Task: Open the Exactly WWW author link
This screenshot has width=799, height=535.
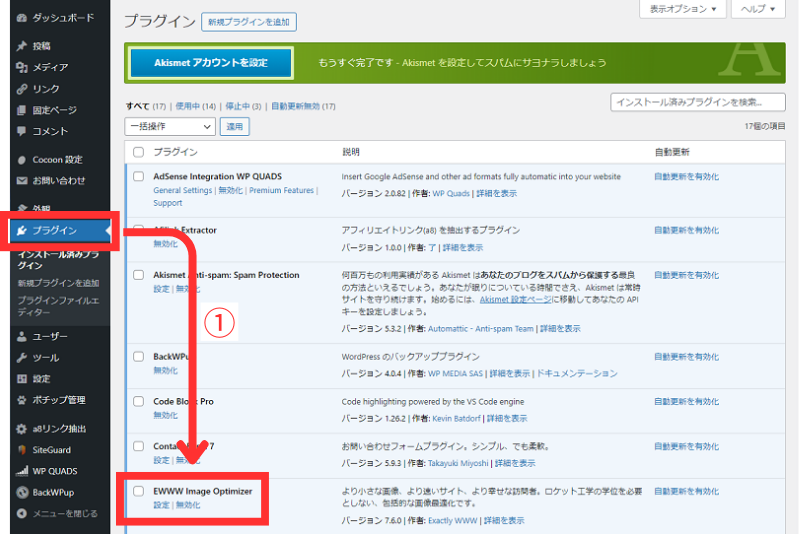Action: 452,520
